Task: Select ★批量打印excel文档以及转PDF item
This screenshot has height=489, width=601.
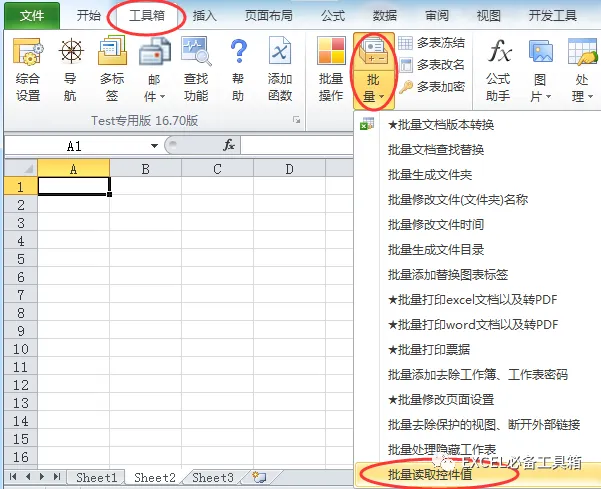Action: point(478,300)
